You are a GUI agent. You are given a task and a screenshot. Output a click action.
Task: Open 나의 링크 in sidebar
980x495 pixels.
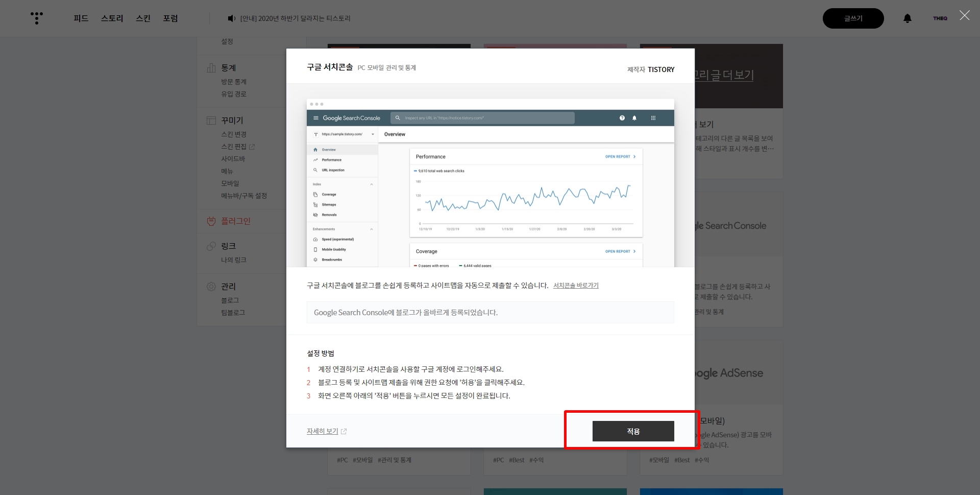234,260
